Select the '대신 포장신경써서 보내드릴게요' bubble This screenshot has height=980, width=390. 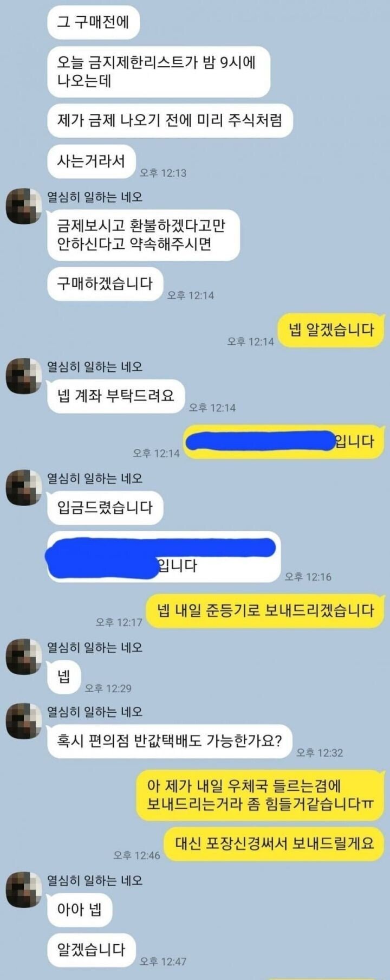tap(274, 843)
